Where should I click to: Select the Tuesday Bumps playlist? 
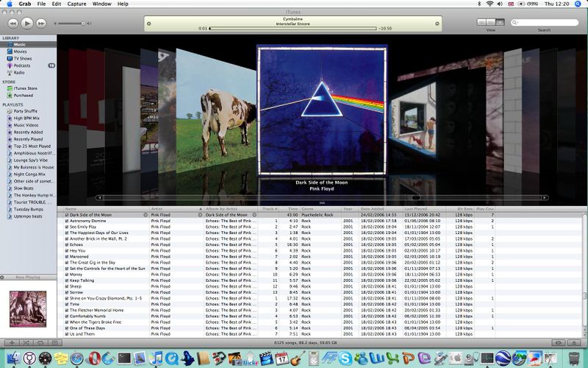[x=28, y=209]
